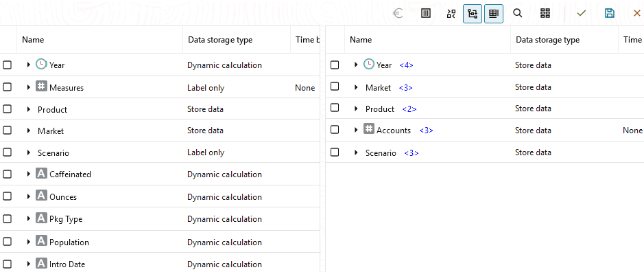This screenshot has width=644, height=272.
Task: Click the A attribute icon beside Intro Date
Action: [41, 263]
